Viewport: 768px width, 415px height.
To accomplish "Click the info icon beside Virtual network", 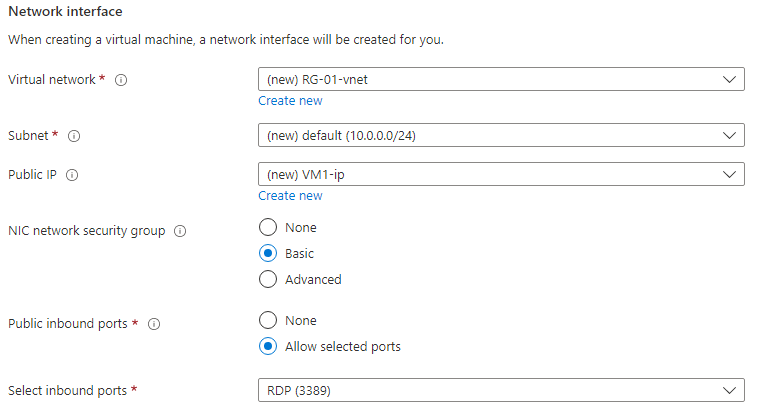I will pyautogui.click(x=121, y=80).
